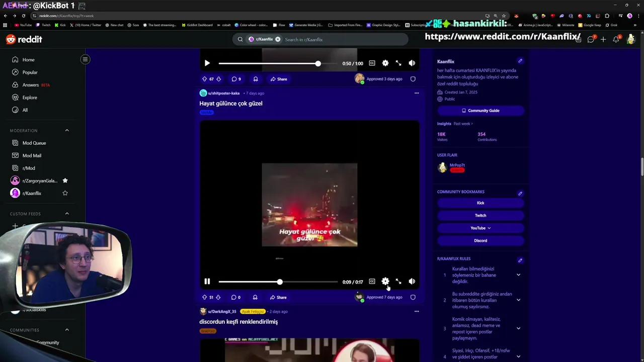Upvote the post with 51 votes

tap(204, 297)
